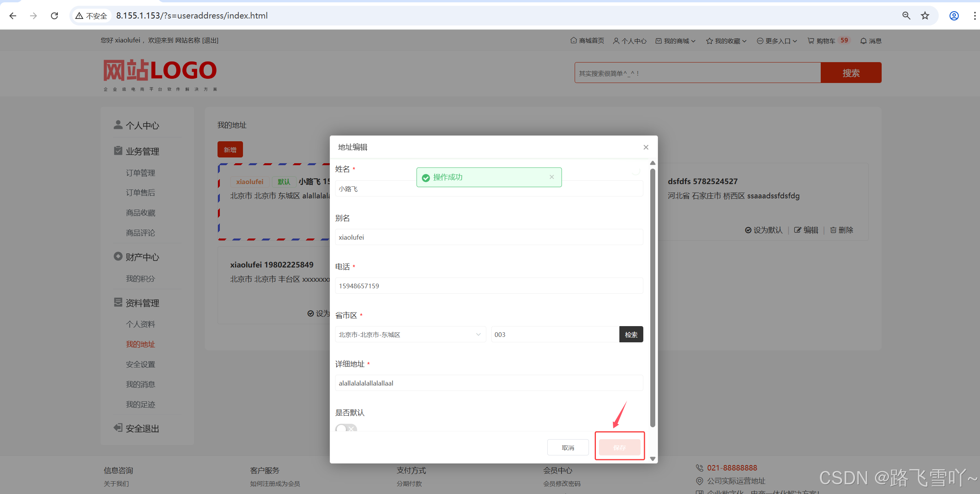Click the 详细地址 input field
The image size is (980, 494).
pos(489,383)
